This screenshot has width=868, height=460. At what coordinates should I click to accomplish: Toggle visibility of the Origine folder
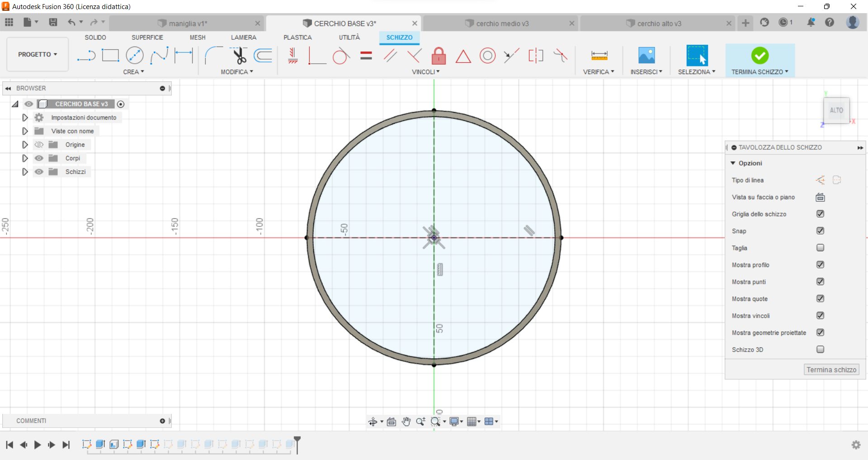click(39, 144)
